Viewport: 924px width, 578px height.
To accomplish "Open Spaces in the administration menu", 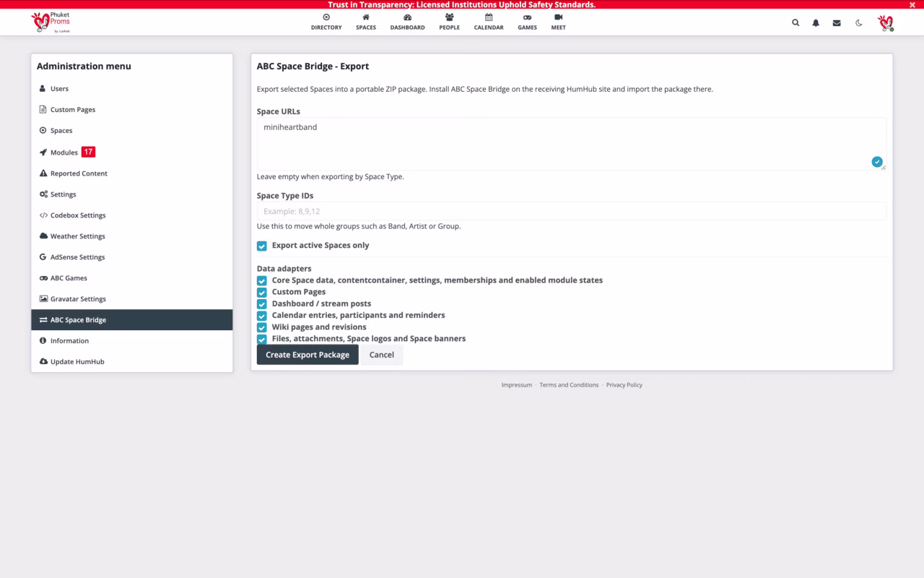I will (x=132, y=131).
